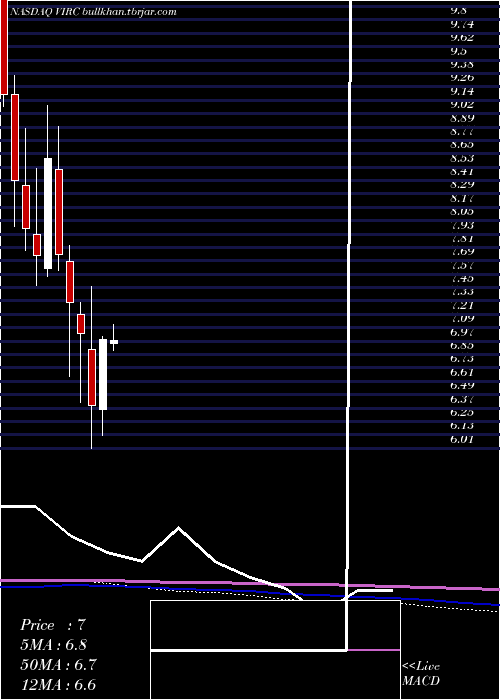Select the 8.89 price label
The width and height of the screenshot is (500, 700).
[462, 118]
